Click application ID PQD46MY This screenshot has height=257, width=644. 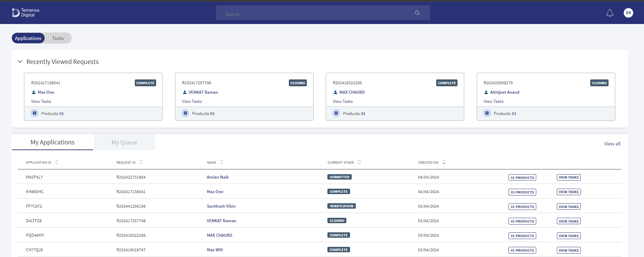point(35,235)
